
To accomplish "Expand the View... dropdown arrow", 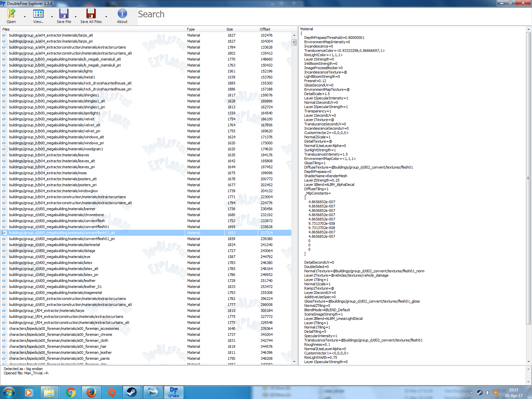I will (52, 16).
